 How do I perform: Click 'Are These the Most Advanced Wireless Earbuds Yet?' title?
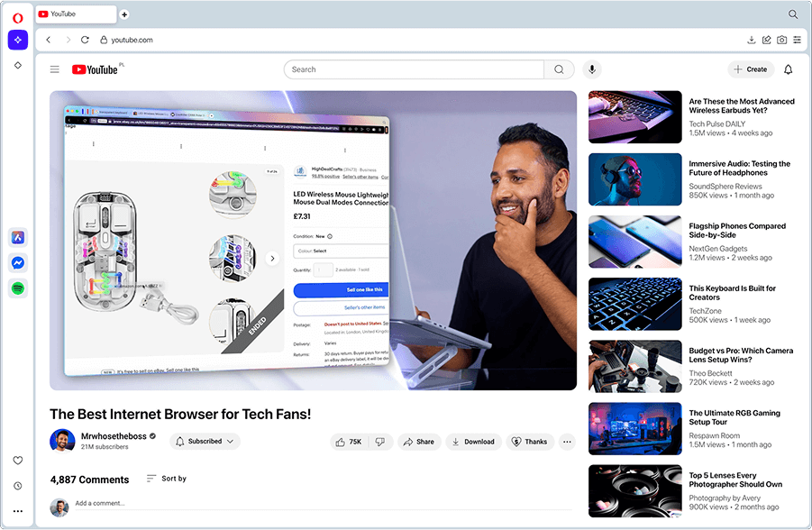742,105
